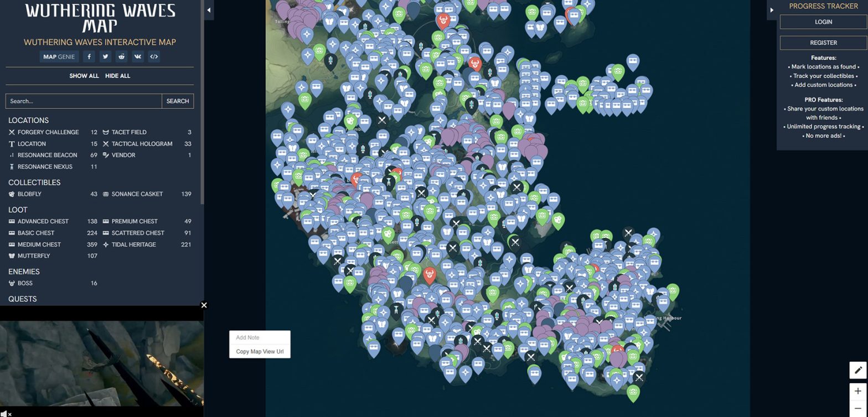
Task: Click the Tidal Heritage star icon
Action: [x=106, y=244]
